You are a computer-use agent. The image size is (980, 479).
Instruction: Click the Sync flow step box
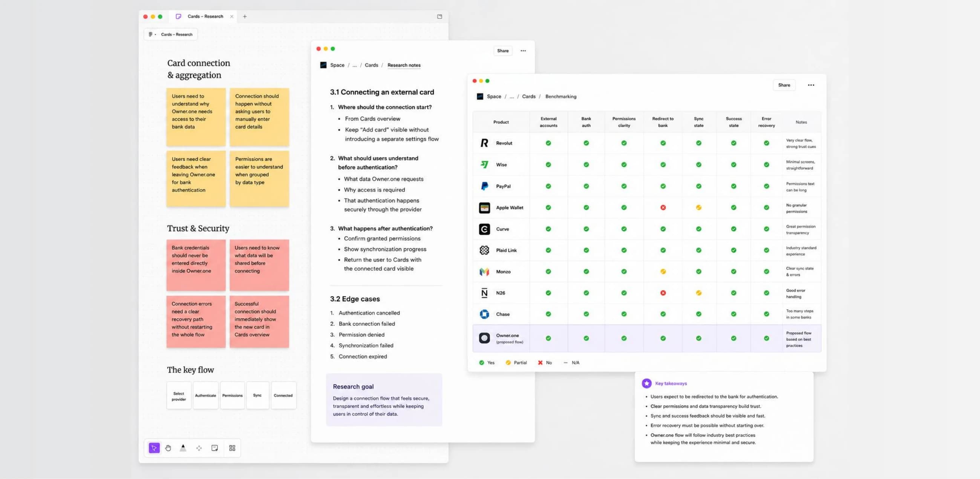pos(257,396)
